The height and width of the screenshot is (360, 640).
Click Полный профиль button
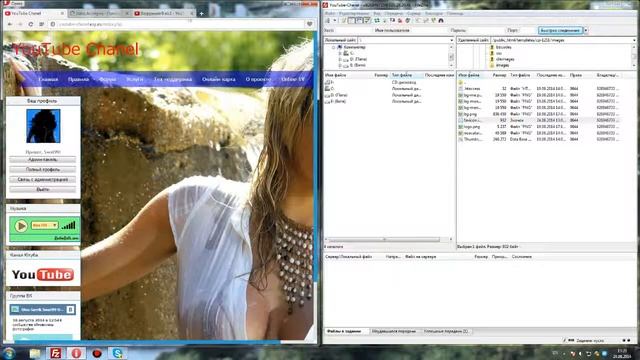(42, 169)
